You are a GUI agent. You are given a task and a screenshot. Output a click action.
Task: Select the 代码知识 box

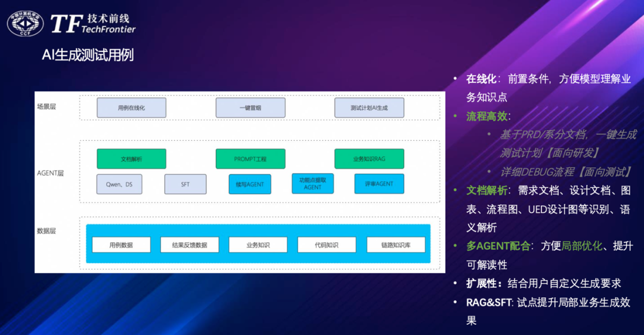(326, 245)
